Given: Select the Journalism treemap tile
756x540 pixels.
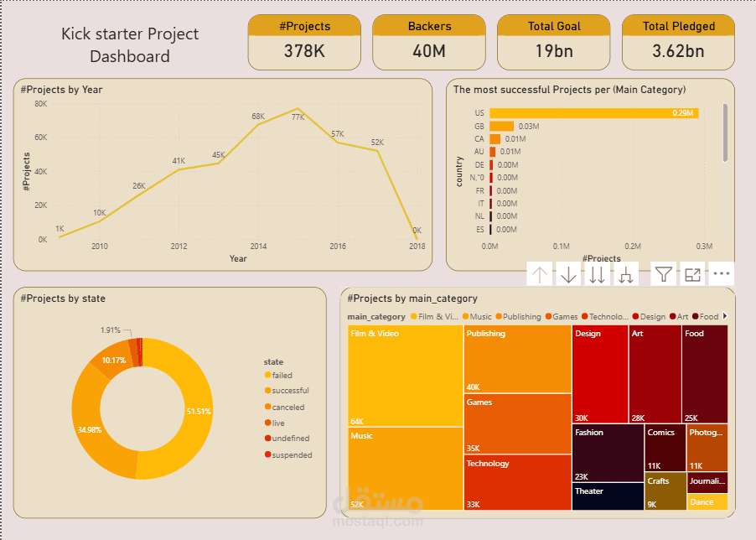Looking at the screenshot, I should coord(707,483).
